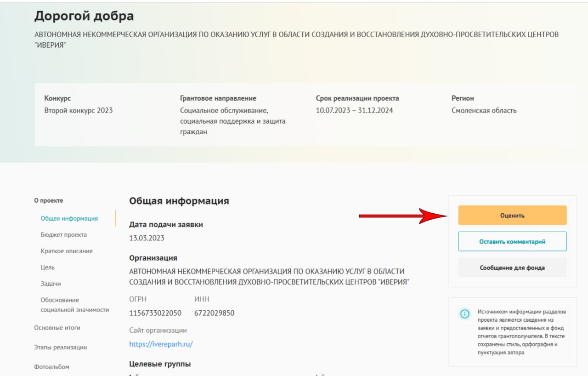
Task: Click the Оставить комментарий button
Action: point(512,241)
